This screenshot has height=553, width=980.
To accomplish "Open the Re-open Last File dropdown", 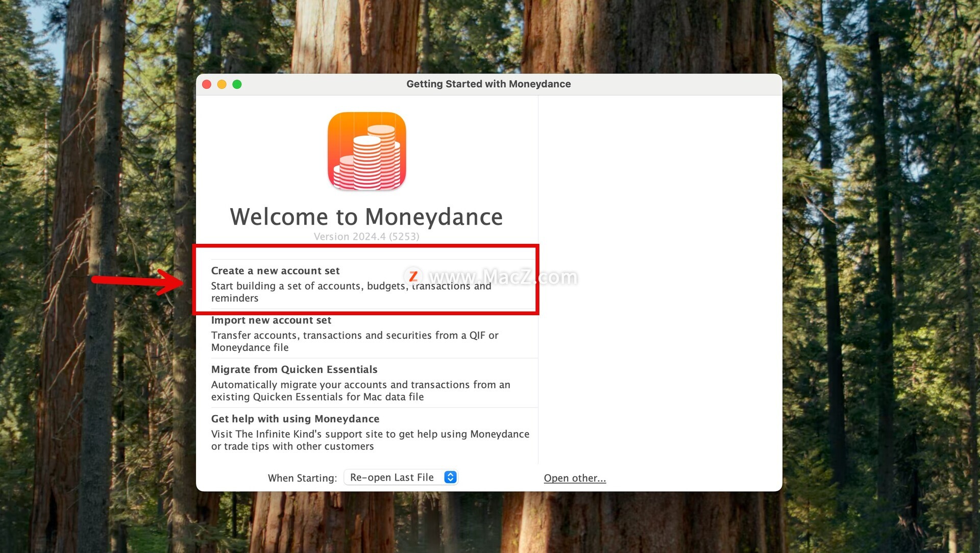I will point(401,477).
